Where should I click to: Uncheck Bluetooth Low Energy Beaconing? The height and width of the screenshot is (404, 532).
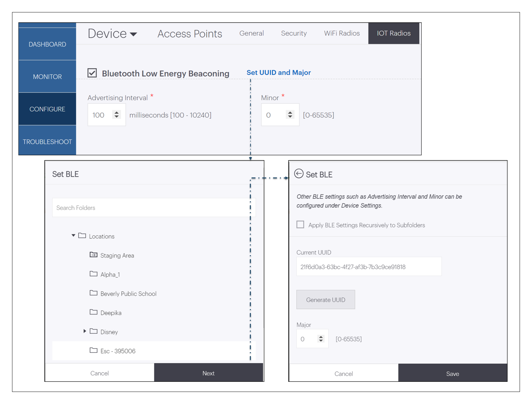click(92, 73)
